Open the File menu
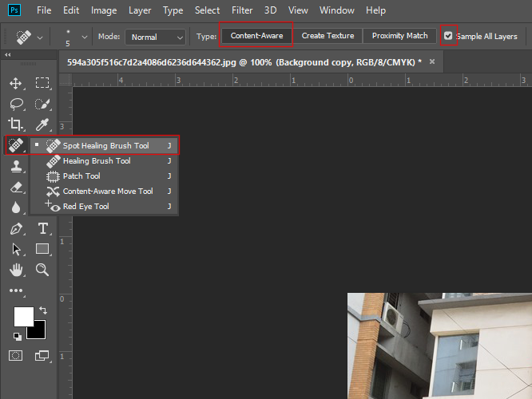 [x=44, y=10]
